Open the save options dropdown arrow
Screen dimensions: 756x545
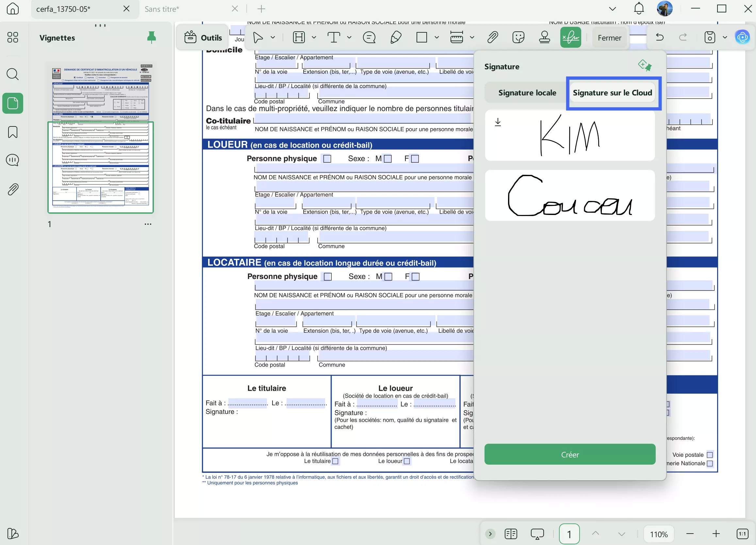[725, 37]
